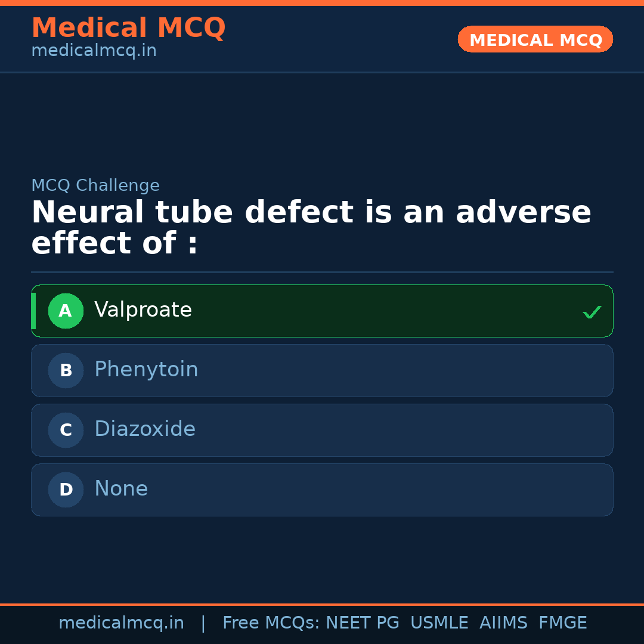The width and height of the screenshot is (644, 644).
Task: Open the AIIMS section in footer
Action: click(x=504, y=622)
